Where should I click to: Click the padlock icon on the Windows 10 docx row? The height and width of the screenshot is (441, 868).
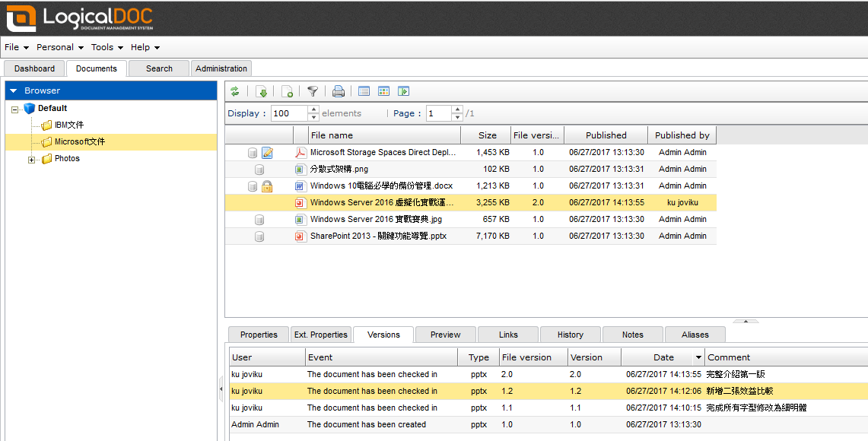click(267, 186)
